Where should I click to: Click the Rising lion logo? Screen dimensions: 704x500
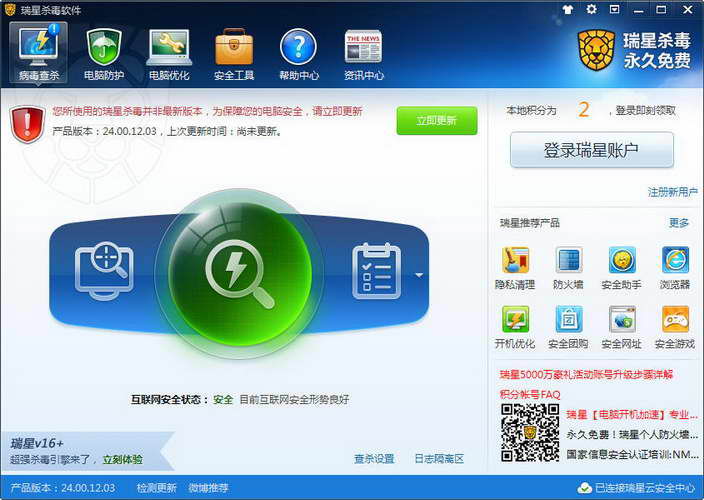(x=596, y=50)
